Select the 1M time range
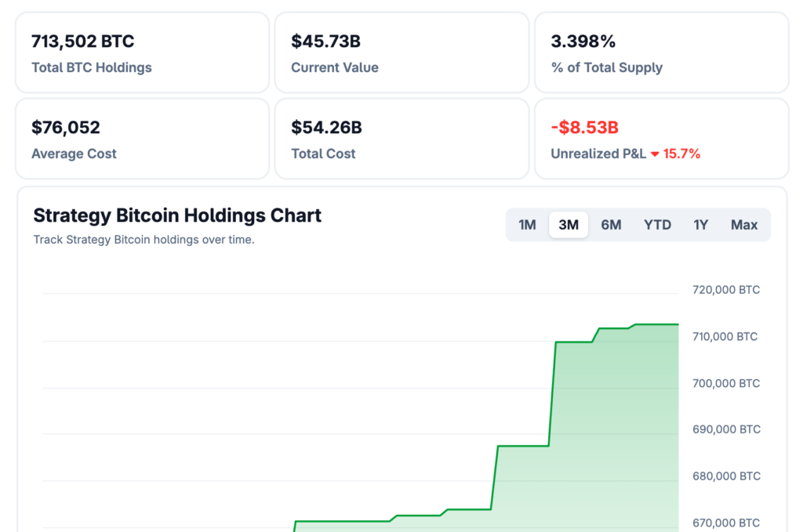803x532 pixels. (527, 225)
